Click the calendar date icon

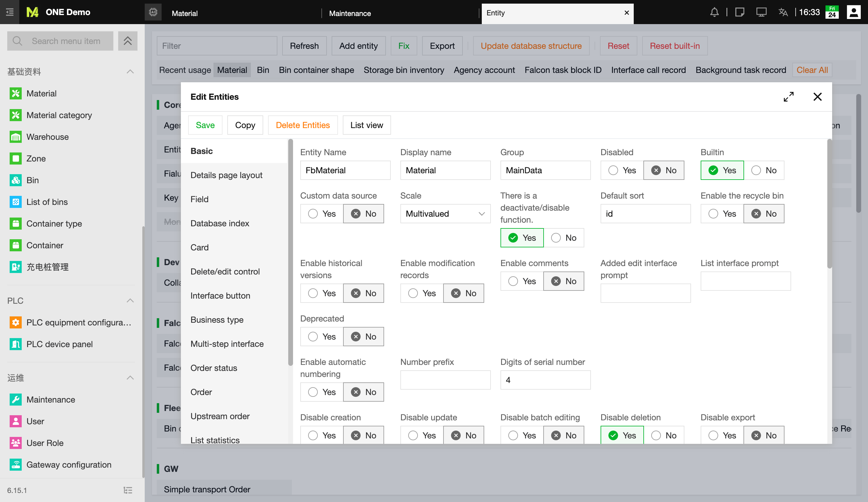832,12
